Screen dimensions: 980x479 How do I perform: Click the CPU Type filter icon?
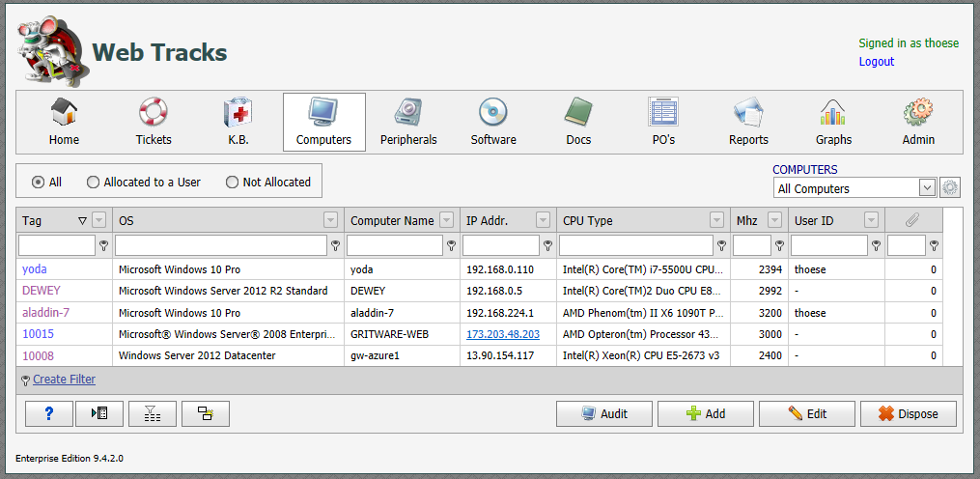coord(721,245)
